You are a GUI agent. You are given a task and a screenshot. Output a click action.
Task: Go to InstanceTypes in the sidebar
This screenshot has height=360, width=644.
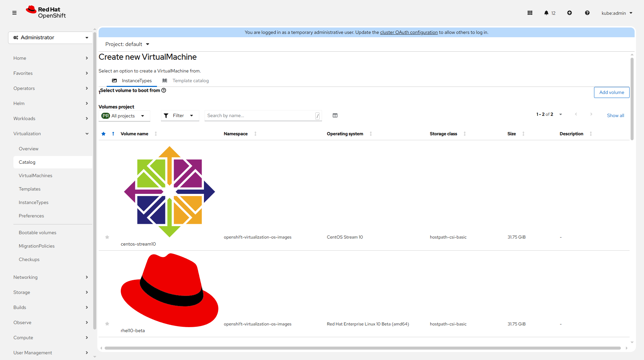click(x=34, y=202)
